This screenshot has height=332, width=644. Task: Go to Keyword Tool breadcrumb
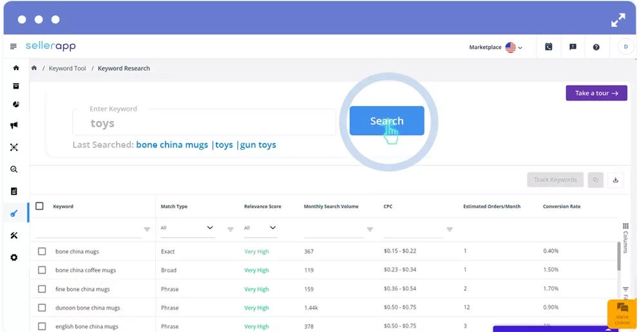68,68
